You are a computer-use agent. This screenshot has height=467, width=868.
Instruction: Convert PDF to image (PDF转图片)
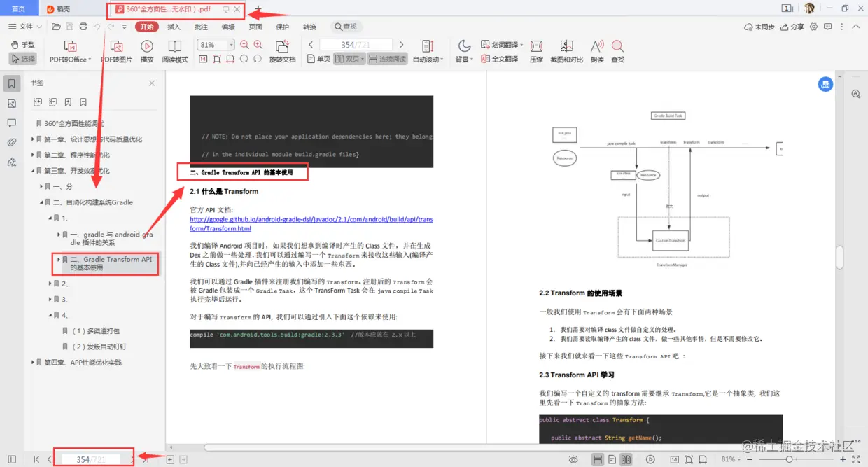tap(116, 52)
